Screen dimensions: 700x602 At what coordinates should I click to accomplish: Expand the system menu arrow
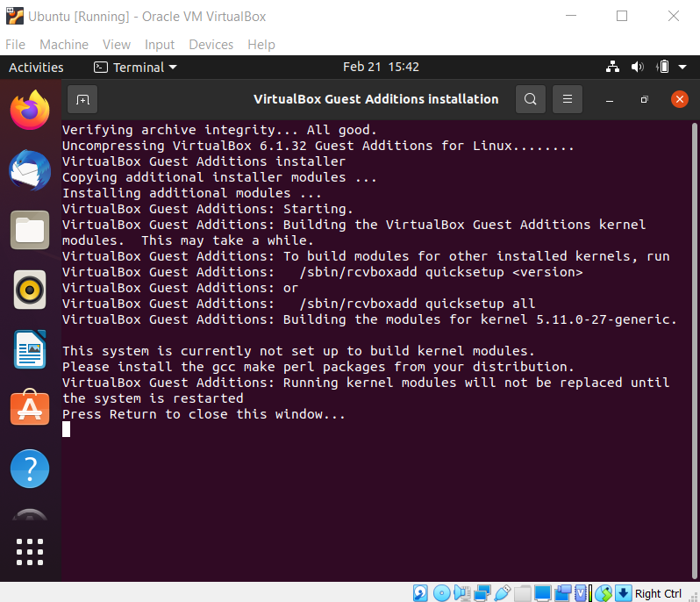point(682,67)
